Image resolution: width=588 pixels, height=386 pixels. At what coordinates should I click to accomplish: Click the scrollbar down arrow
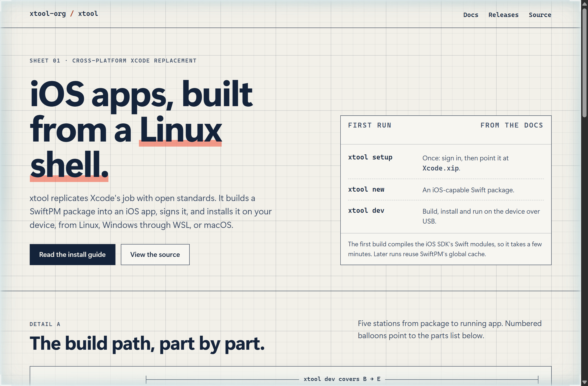point(584,382)
